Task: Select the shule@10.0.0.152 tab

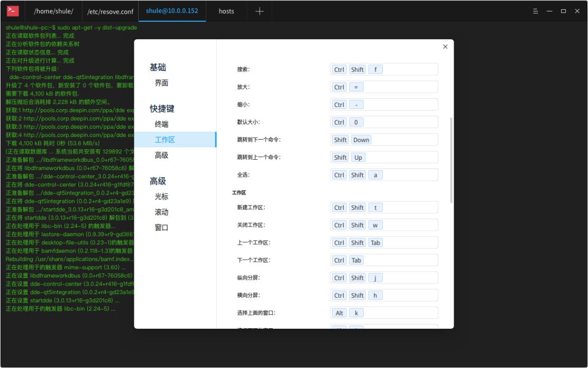Action: coord(172,11)
